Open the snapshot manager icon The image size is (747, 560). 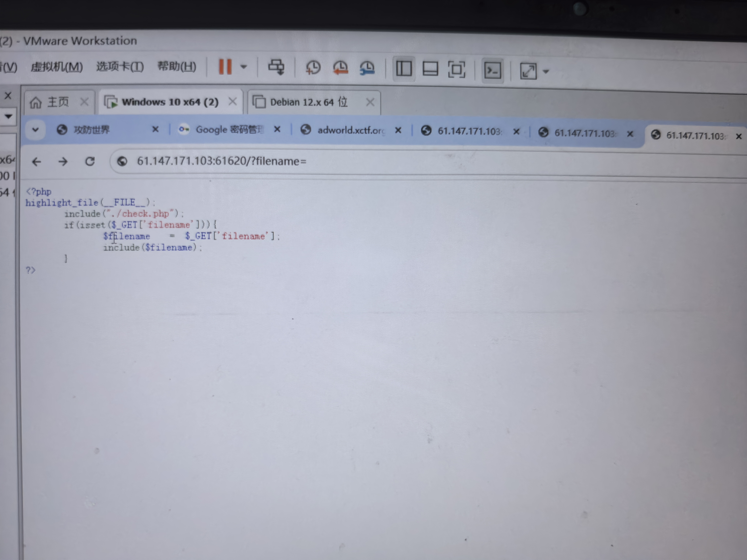(367, 68)
